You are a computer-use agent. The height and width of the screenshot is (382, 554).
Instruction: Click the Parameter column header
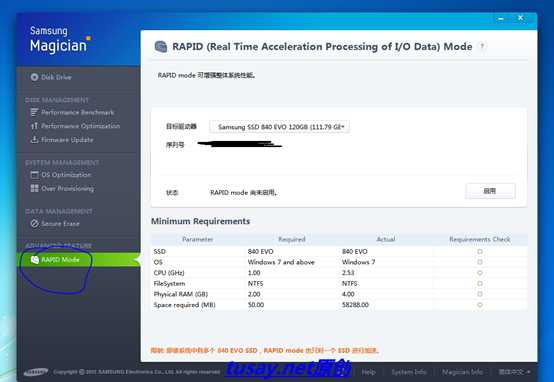point(198,239)
